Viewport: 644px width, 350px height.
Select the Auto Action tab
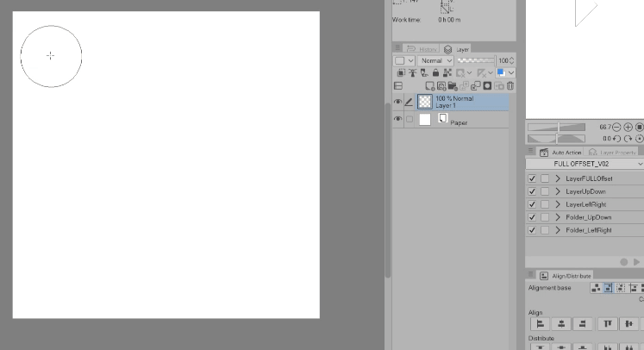tap(560, 153)
